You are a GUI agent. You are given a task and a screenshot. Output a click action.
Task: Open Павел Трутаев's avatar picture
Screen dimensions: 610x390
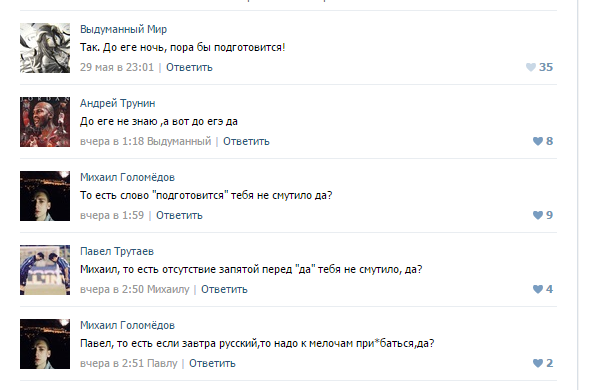[x=45, y=270]
